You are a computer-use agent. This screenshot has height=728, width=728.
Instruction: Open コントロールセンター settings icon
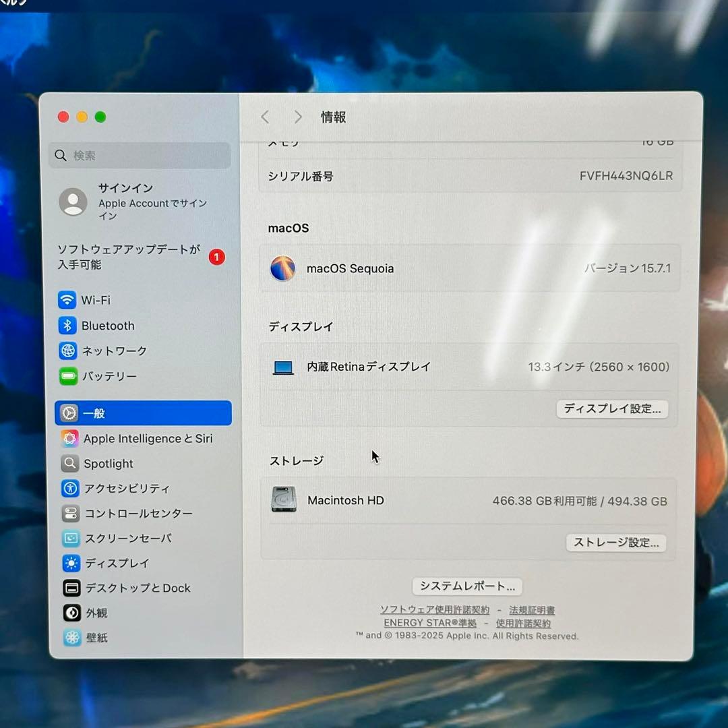click(x=70, y=513)
